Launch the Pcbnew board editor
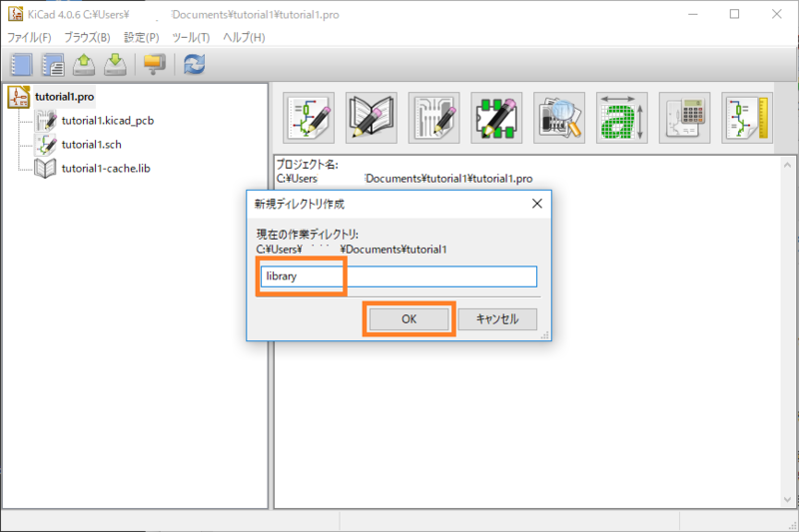This screenshot has height=532, width=799. tap(434, 118)
